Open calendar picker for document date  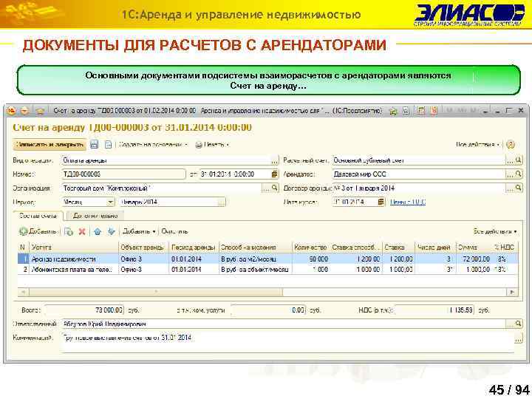[x=274, y=174]
